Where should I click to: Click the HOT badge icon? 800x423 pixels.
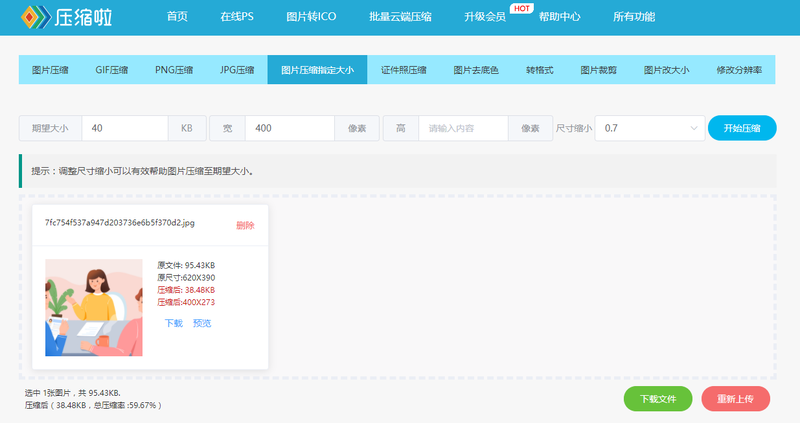click(521, 9)
